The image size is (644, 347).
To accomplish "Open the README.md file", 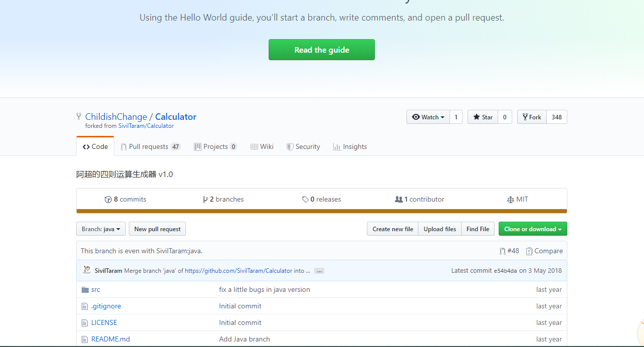I will click(110, 339).
